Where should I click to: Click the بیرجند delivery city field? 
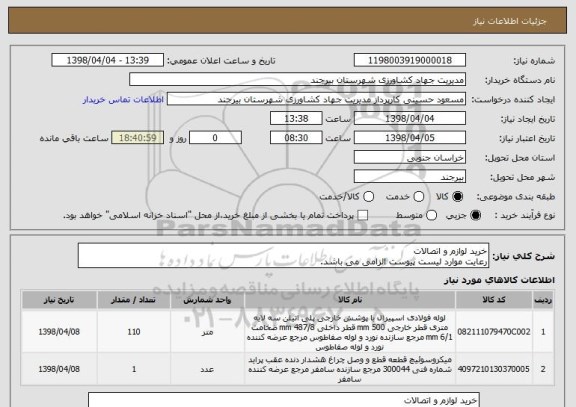click(410, 177)
